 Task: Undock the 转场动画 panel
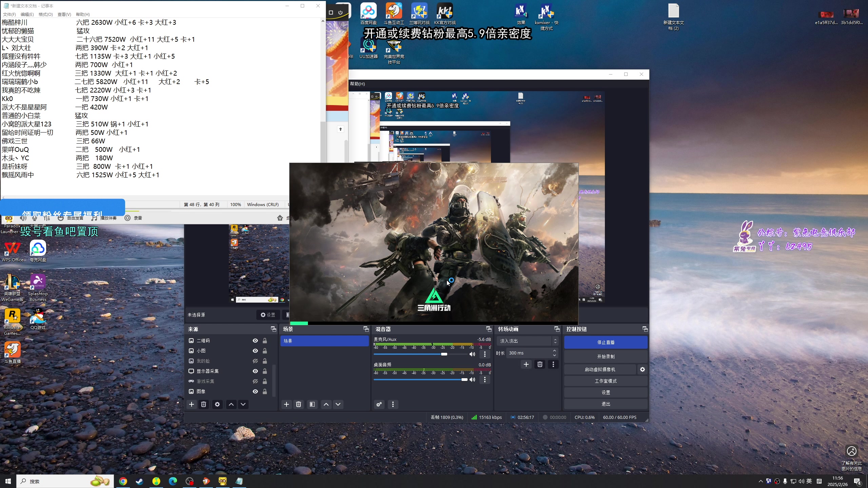[557, 329]
